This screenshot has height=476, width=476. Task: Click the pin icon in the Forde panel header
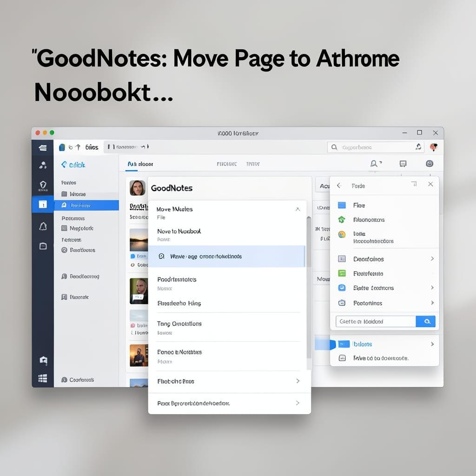click(414, 184)
